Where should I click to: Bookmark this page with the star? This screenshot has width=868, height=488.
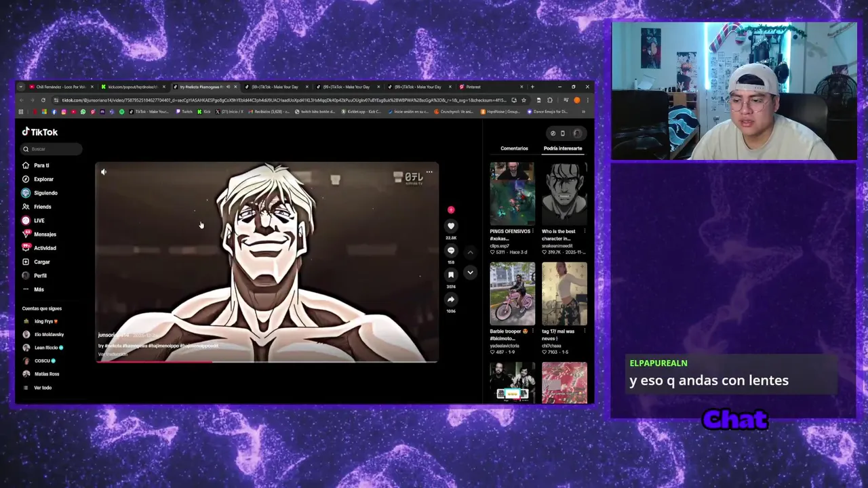click(x=524, y=100)
